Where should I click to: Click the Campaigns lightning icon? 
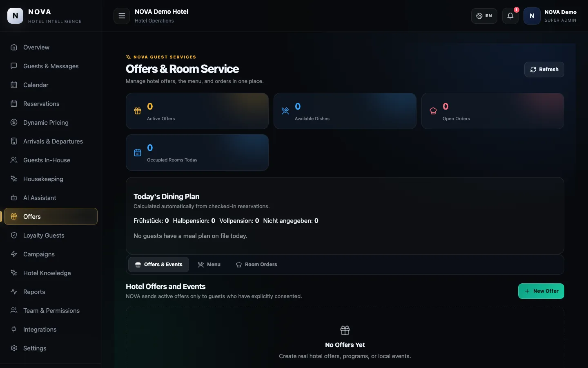[14, 254]
